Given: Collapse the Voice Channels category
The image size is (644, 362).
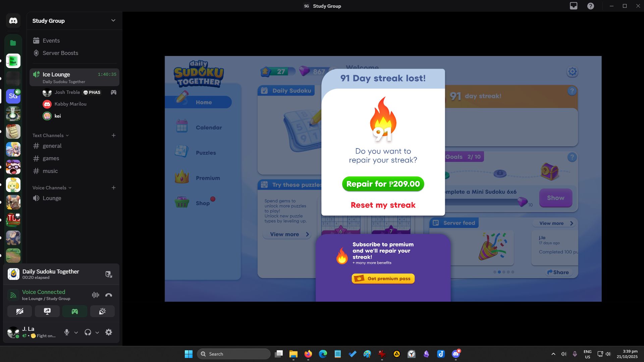Looking at the screenshot, I should [x=52, y=188].
